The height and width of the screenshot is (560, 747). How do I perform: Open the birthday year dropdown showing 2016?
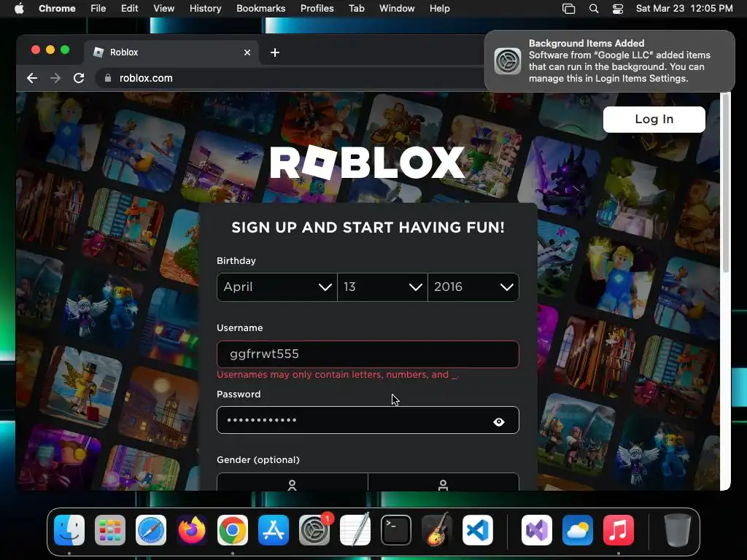click(x=473, y=287)
